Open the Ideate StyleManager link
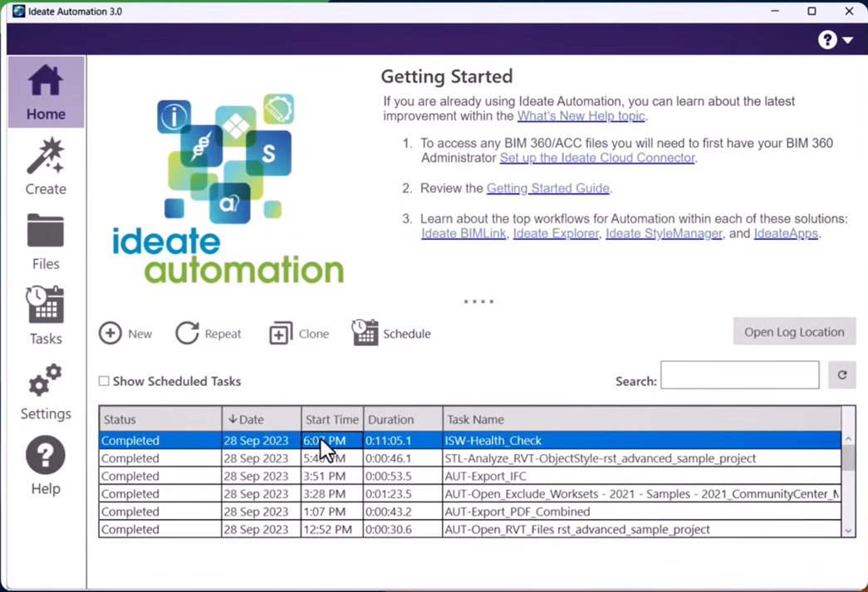868x592 pixels. (x=664, y=233)
